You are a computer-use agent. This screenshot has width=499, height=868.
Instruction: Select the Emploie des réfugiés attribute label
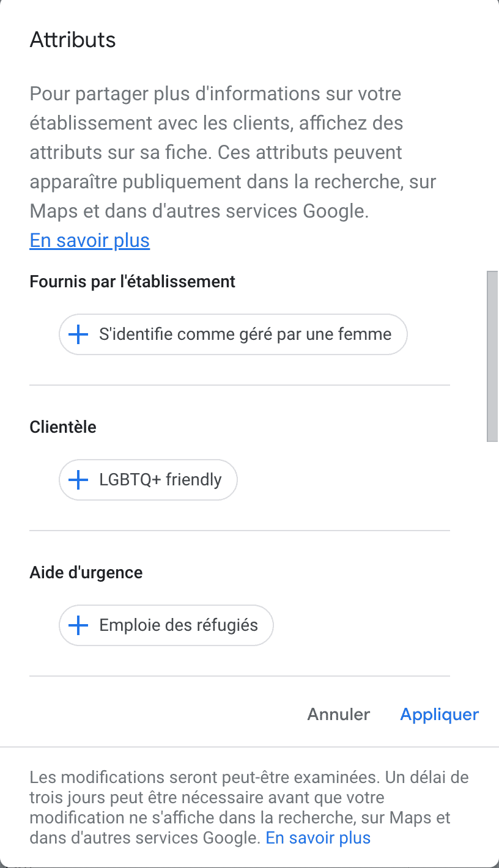[x=179, y=625]
